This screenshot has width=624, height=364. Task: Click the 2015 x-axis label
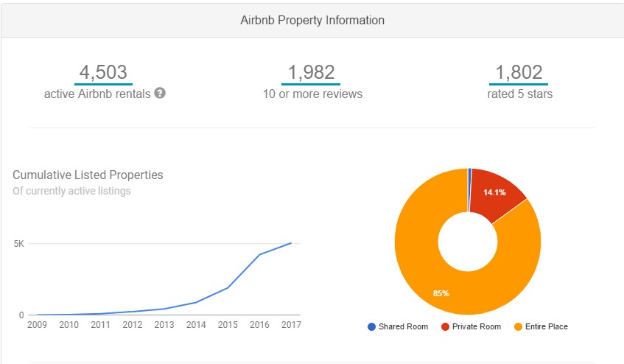point(228,325)
